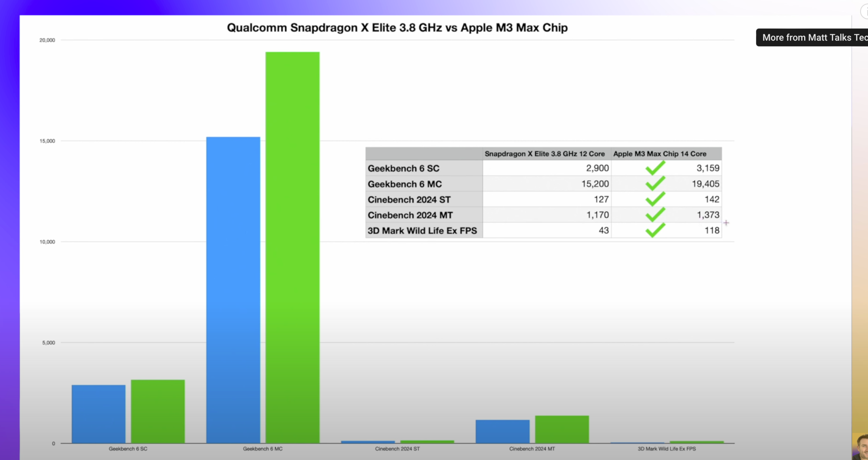Screen dimensions: 868x460
Task: Click the 20,000 y-axis label
Action: point(47,40)
